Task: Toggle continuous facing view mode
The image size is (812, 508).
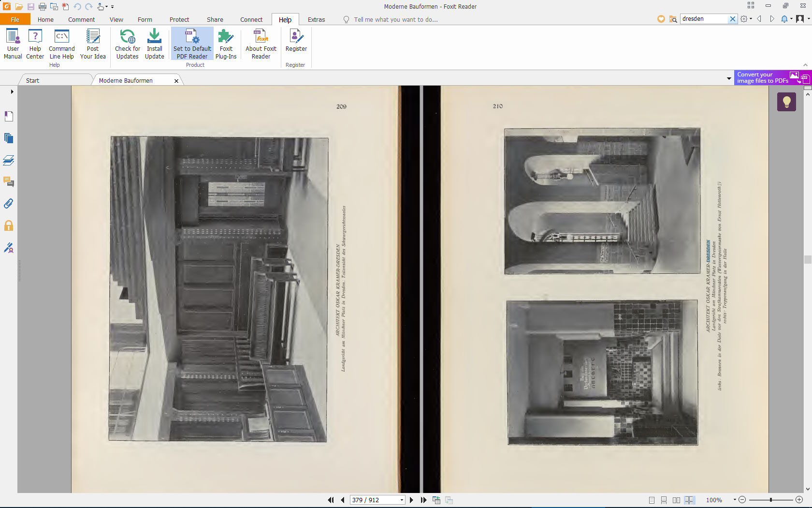Action: [x=690, y=500]
